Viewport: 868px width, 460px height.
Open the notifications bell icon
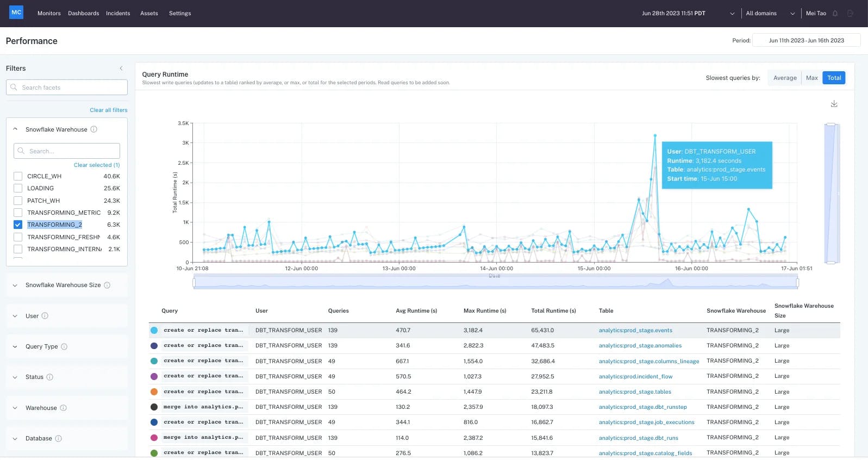point(835,14)
